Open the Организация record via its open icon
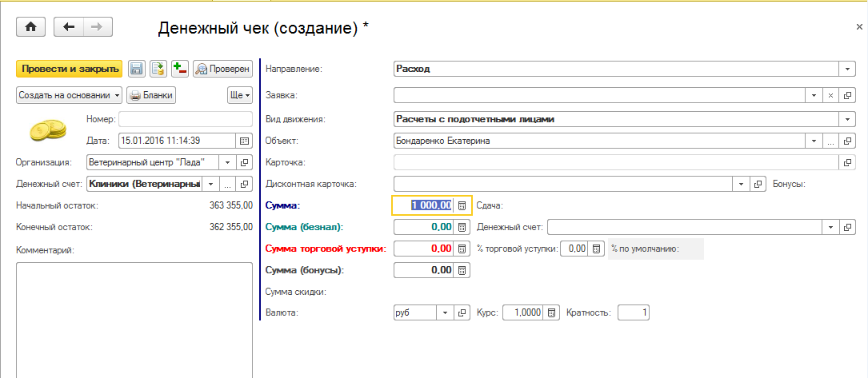The width and height of the screenshot is (868, 378). tap(244, 162)
